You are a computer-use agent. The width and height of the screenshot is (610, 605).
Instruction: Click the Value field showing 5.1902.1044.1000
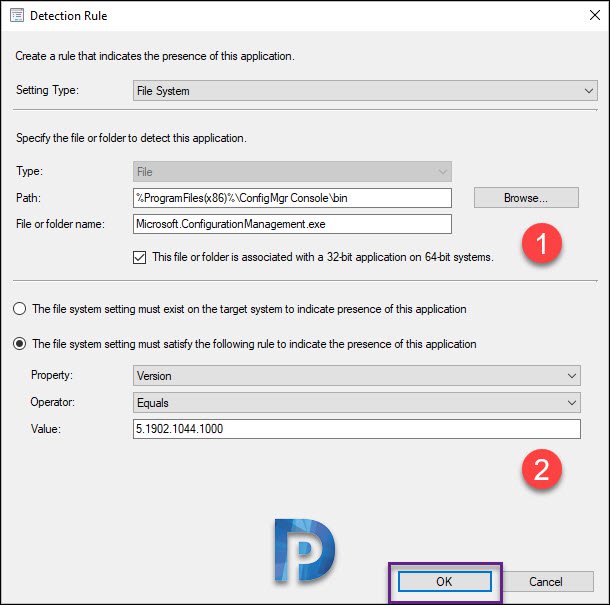(357, 429)
